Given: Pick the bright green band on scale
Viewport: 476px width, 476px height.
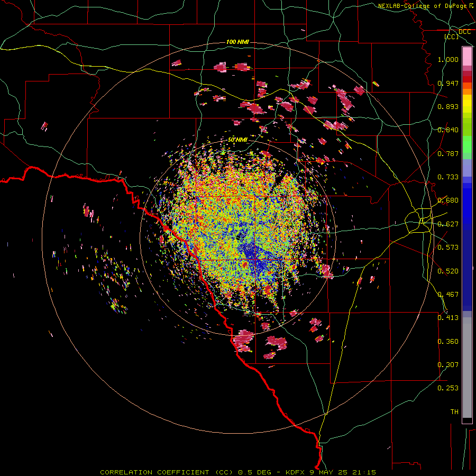Looking at the screenshot, I should click(467, 145).
